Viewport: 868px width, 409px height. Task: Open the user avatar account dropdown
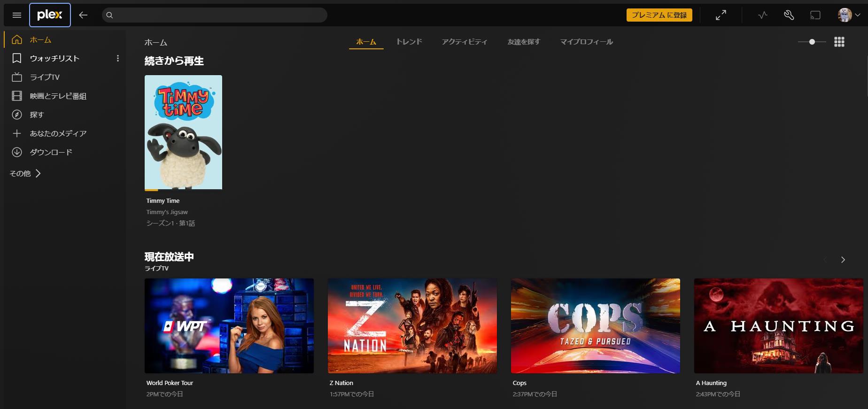tap(849, 15)
